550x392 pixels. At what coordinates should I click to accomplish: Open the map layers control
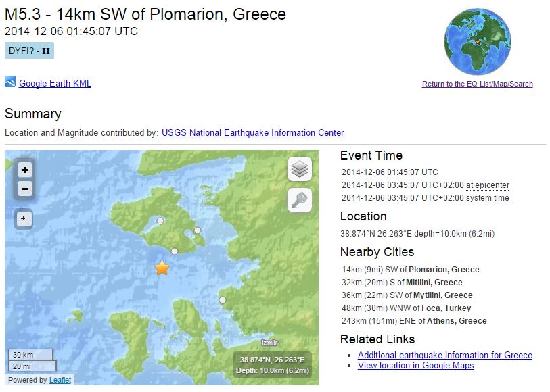coord(300,169)
